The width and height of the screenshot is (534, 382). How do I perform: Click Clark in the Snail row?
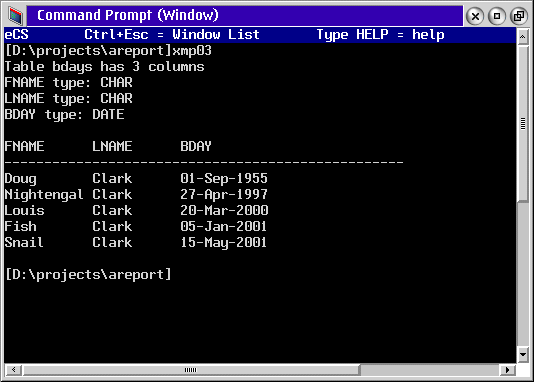[112, 242]
